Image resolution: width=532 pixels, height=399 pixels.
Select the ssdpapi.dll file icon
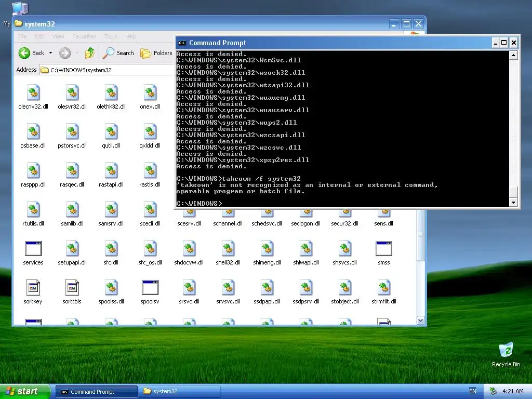[x=267, y=287]
